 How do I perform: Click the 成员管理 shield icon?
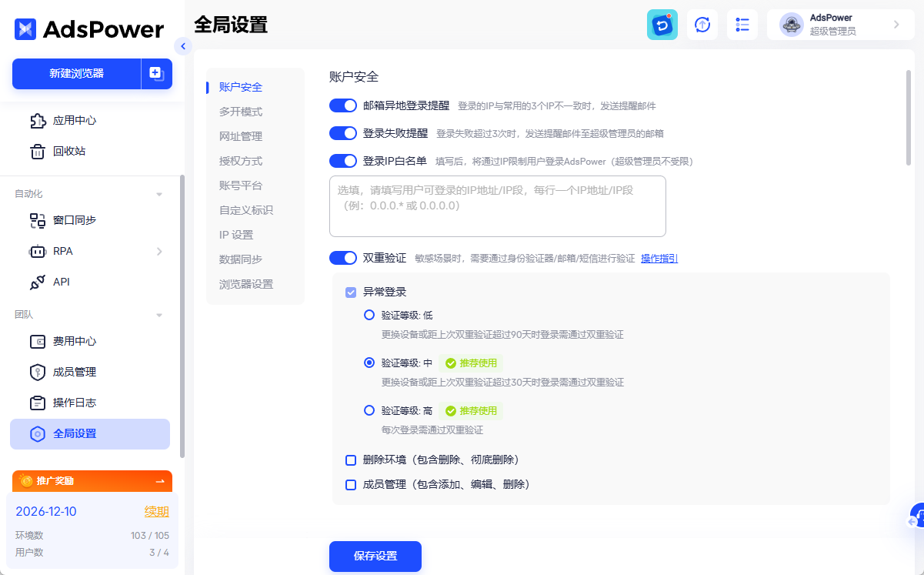(38, 373)
